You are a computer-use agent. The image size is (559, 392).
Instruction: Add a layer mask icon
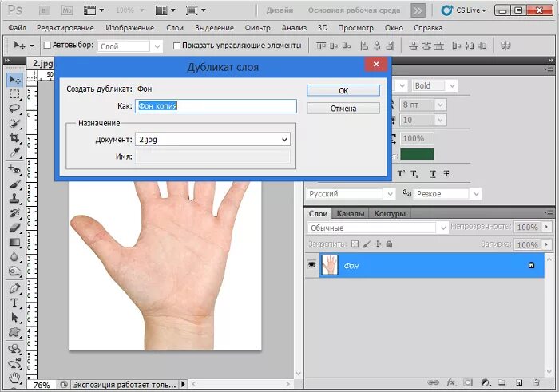pos(468,382)
